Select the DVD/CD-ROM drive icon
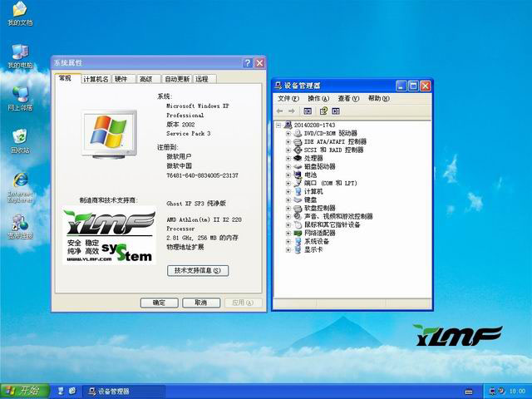 298,133
